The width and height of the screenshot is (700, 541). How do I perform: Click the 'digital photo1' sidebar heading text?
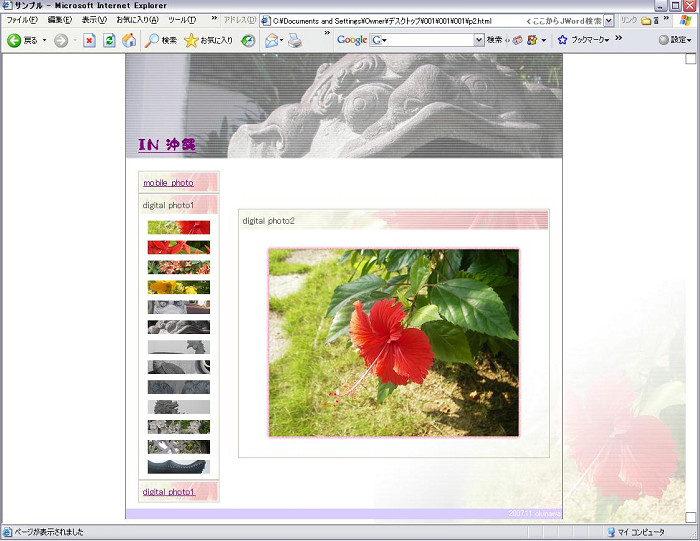[168, 205]
